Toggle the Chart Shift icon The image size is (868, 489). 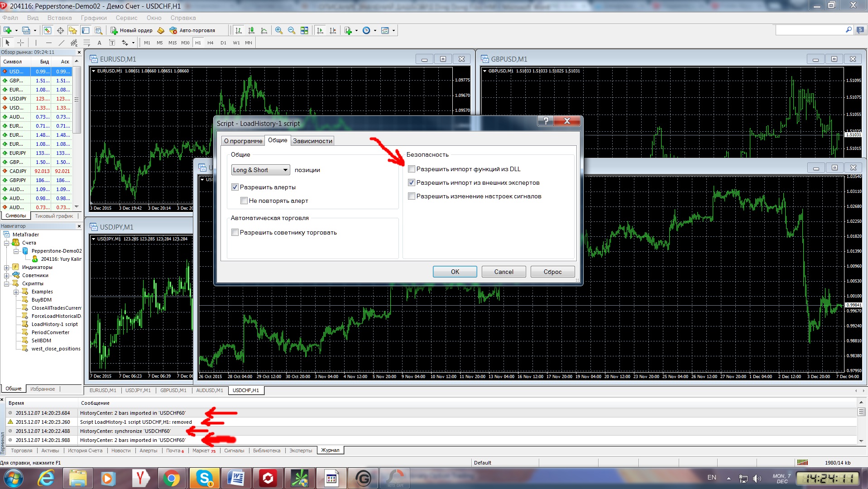pos(333,30)
